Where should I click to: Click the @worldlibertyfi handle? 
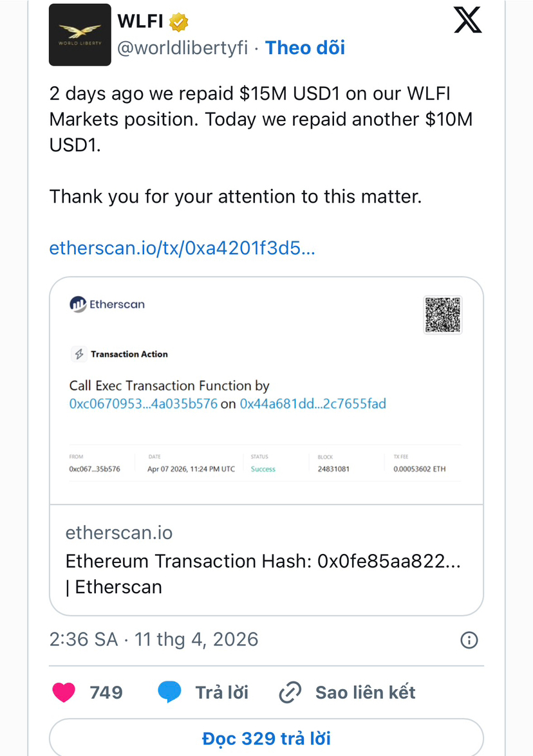pyautogui.click(x=182, y=48)
